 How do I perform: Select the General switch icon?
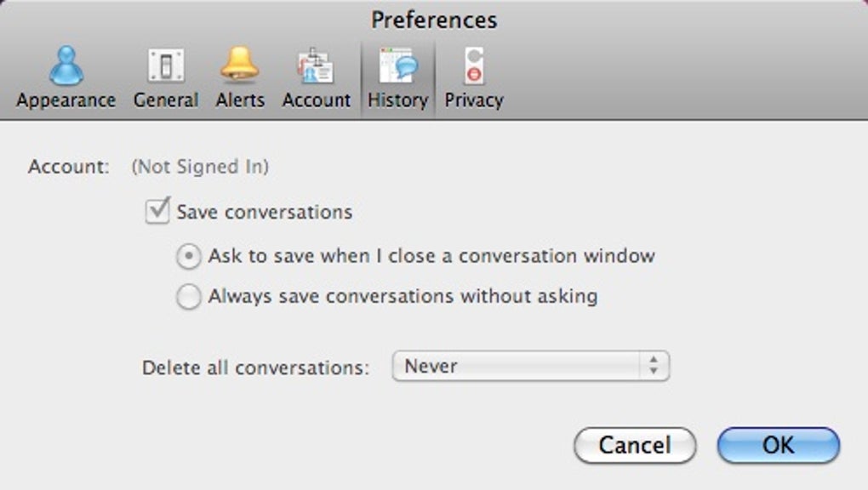pos(166,66)
